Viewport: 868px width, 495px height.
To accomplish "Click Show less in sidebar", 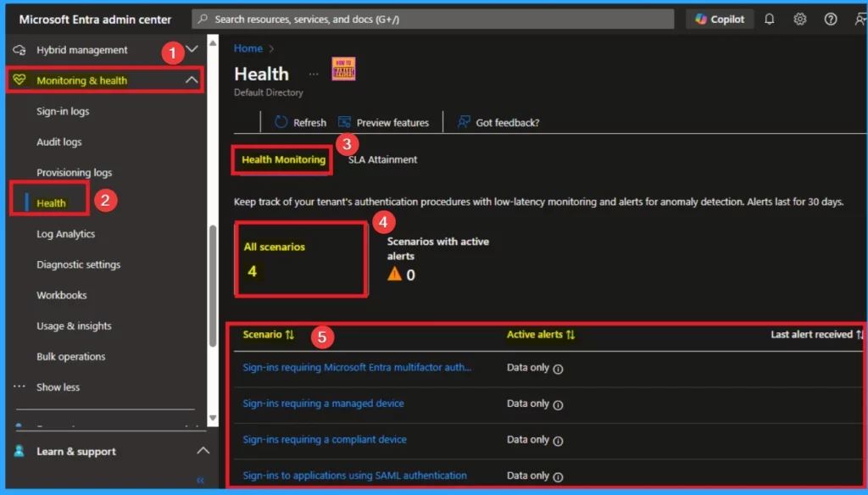I will coord(58,387).
